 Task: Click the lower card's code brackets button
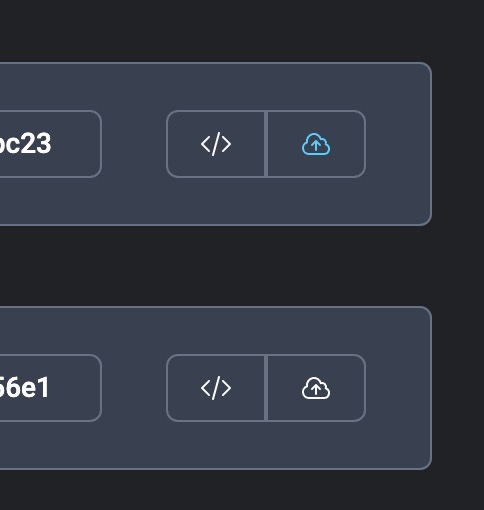click(216, 388)
